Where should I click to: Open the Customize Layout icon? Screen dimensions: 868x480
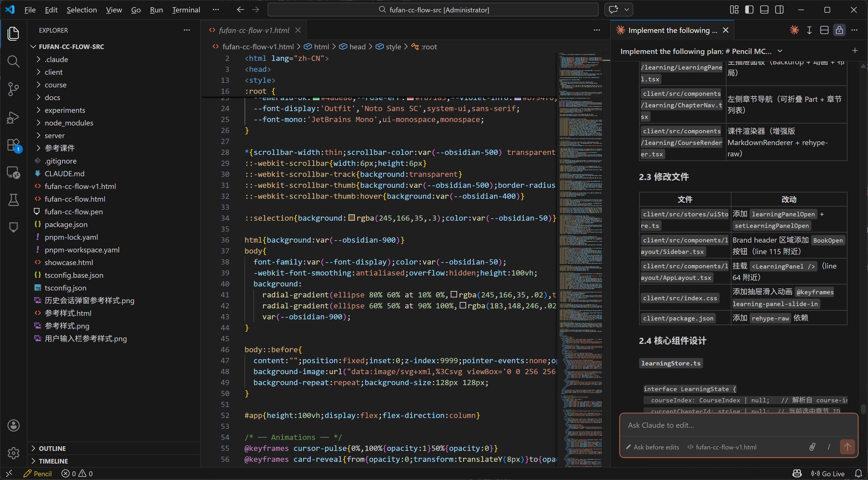734,10
